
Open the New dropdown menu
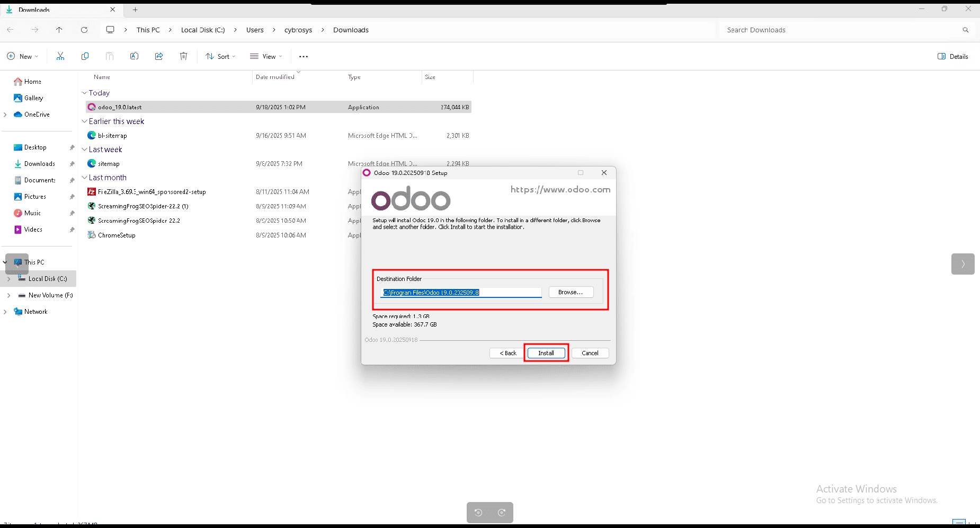(23, 56)
